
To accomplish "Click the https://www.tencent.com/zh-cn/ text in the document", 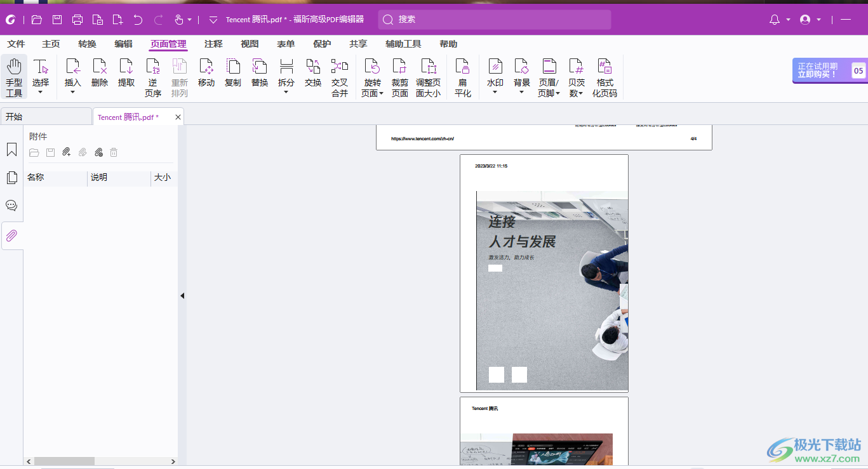I will (x=422, y=138).
